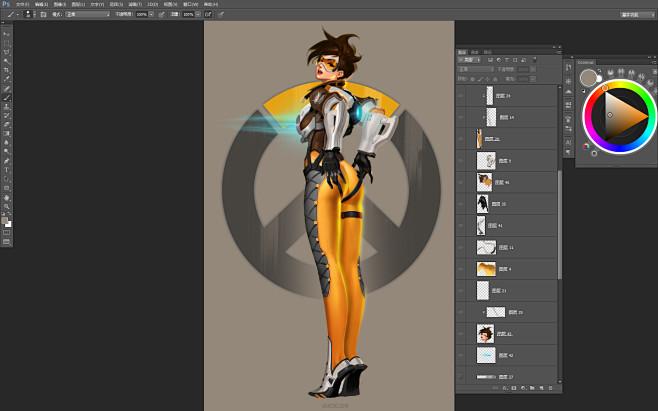Select layer thumbnail showing character head
Viewport: 658px width, 411px height.
click(486, 333)
